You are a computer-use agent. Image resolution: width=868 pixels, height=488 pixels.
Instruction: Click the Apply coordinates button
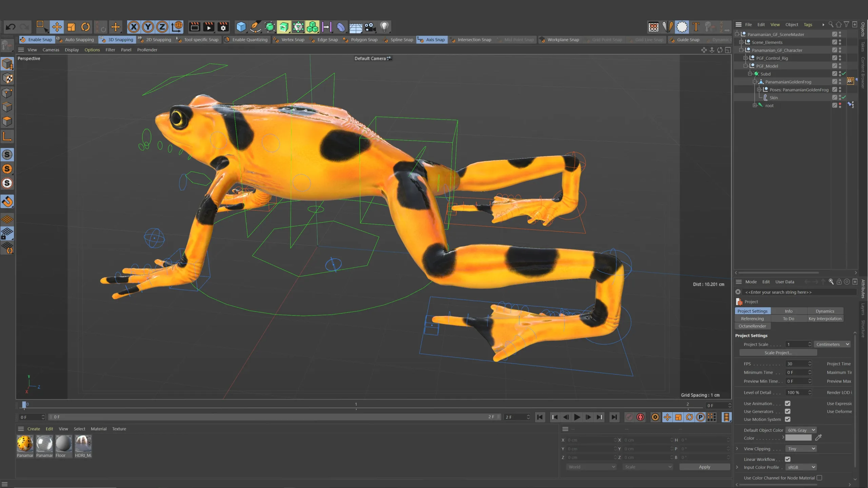pos(704,467)
